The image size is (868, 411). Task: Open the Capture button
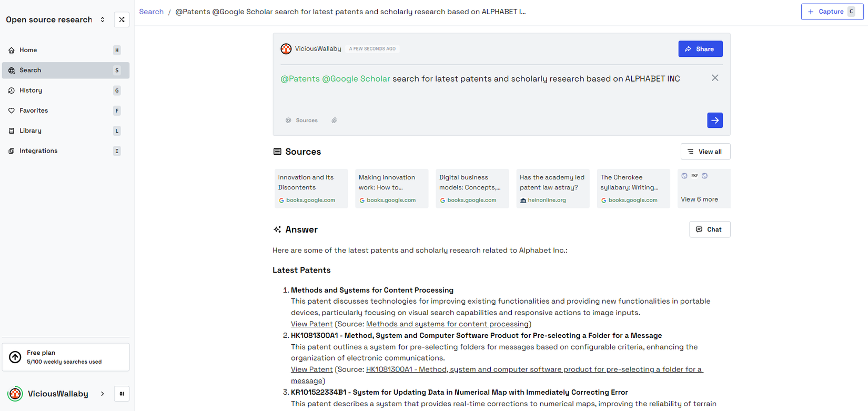click(831, 12)
